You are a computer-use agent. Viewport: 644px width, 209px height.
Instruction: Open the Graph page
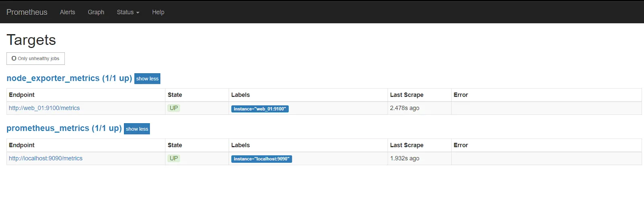click(x=96, y=12)
